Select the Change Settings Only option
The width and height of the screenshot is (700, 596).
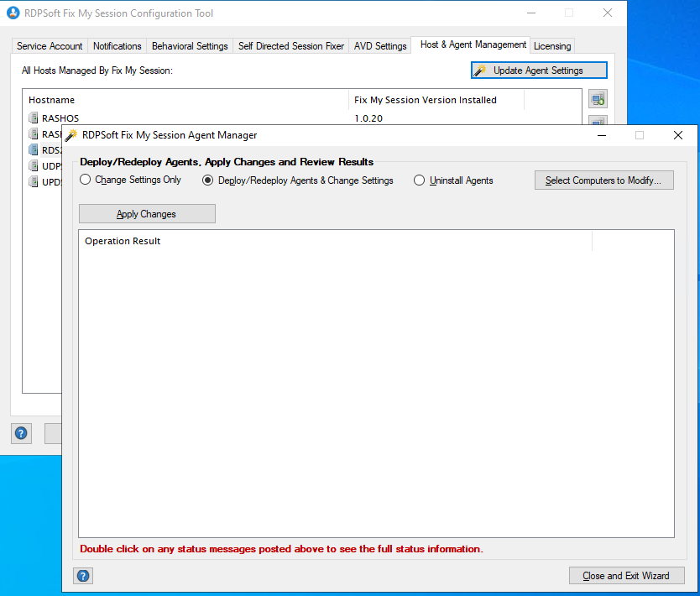pyautogui.click(x=86, y=180)
